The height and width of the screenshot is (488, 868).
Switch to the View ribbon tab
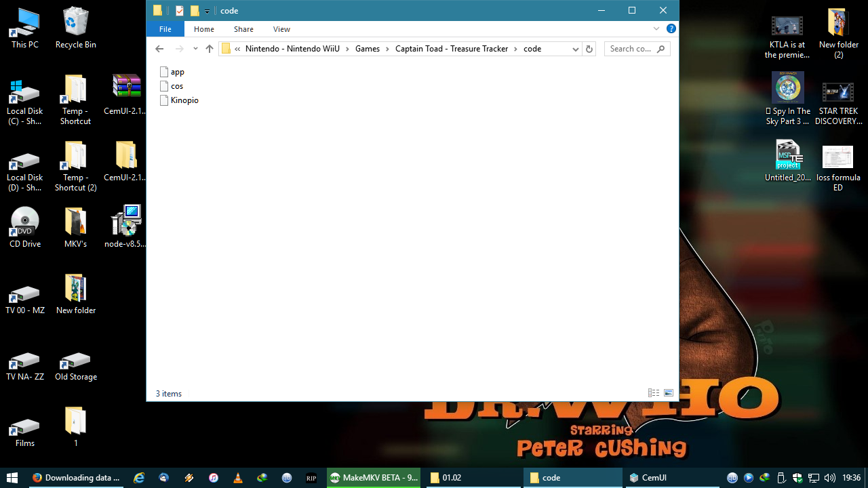[x=281, y=29]
